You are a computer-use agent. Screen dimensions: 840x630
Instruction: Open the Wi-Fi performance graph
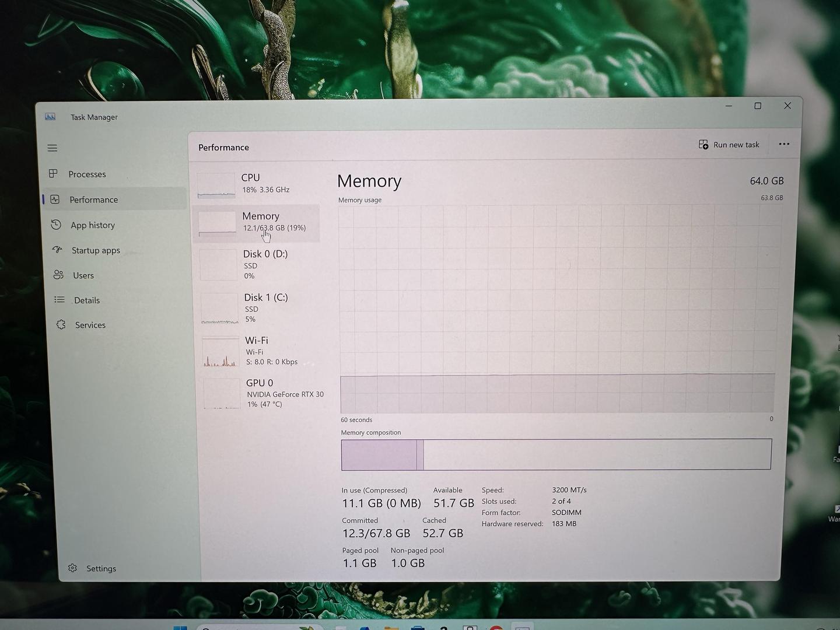[260, 351]
